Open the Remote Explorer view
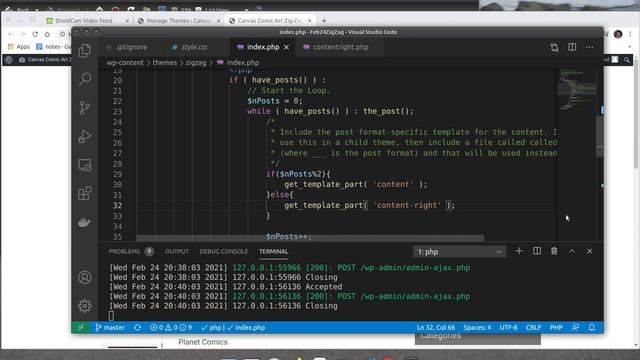The height and width of the screenshot is (360, 640). pyautogui.click(x=85, y=165)
